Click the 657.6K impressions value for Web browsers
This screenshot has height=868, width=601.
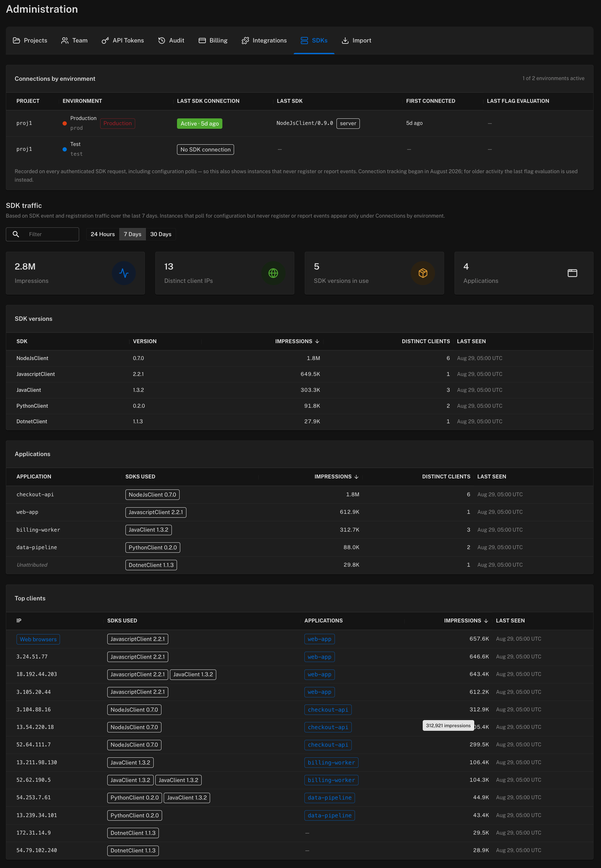point(479,639)
